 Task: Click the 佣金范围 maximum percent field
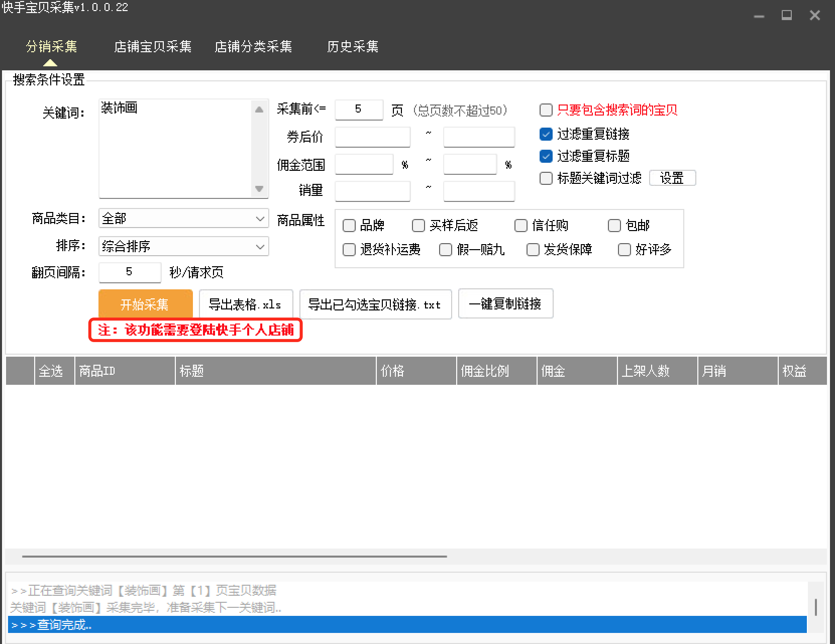pyautogui.click(x=470, y=164)
